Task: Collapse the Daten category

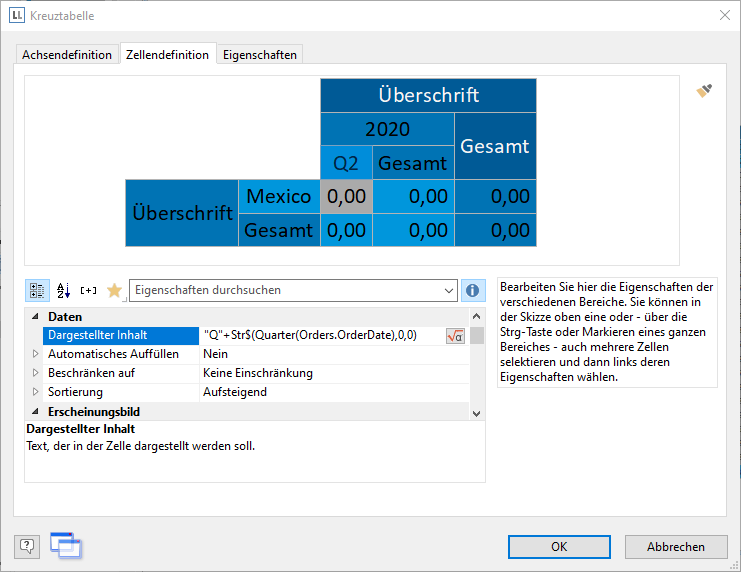Action: pos(36,317)
